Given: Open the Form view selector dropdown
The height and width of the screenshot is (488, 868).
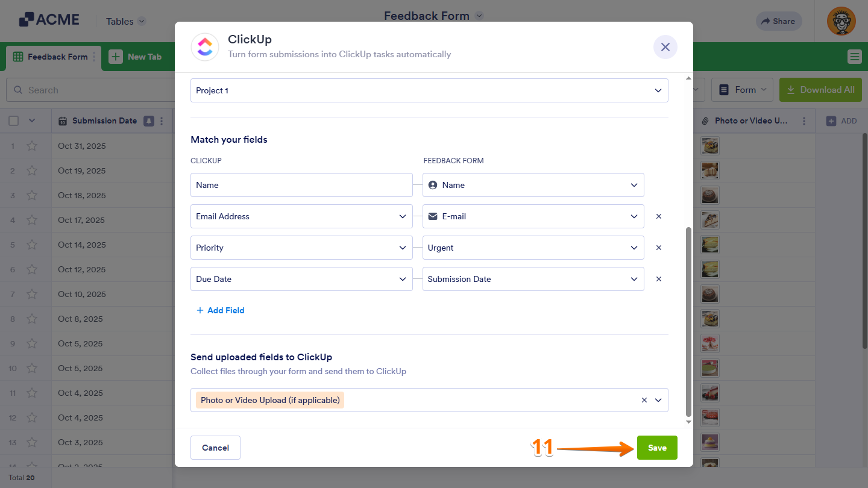Looking at the screenshot, I should tap(742, 89).
